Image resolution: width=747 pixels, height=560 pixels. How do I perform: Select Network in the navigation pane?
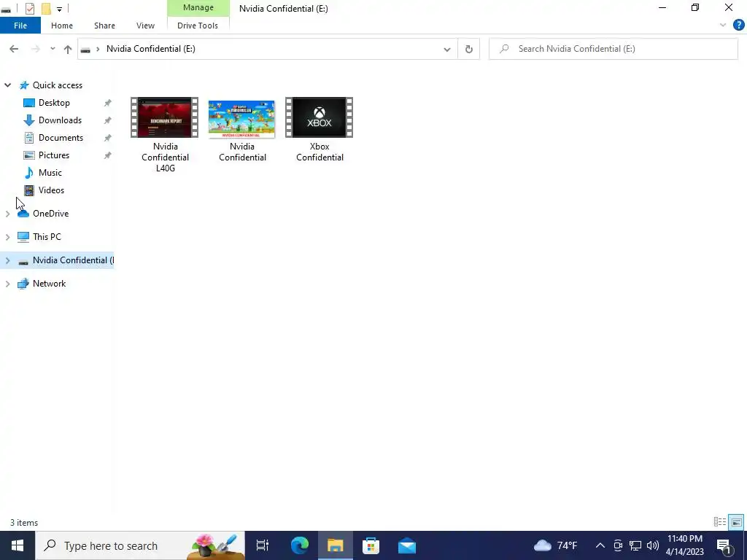(49, 284)
